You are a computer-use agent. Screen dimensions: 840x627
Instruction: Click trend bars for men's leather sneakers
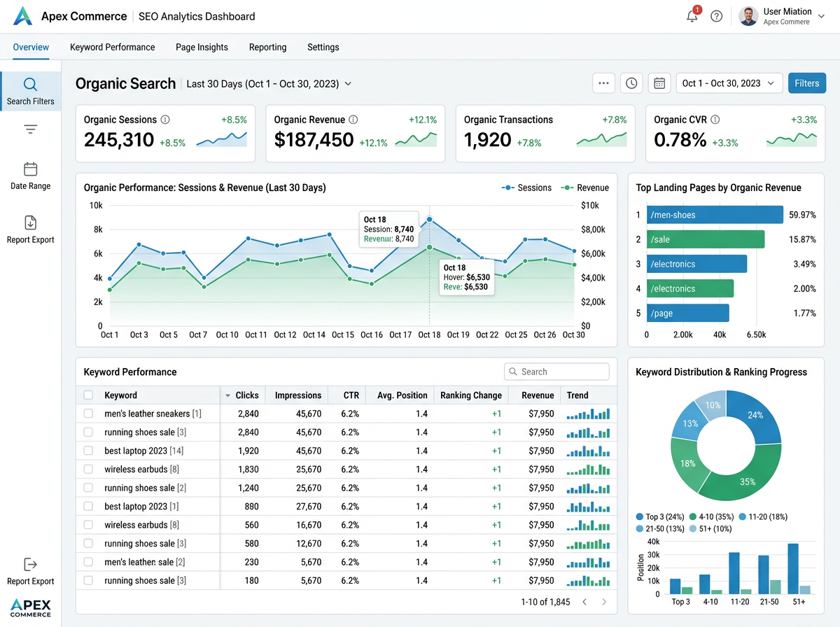pyautogui.click(x=588, y=414)
